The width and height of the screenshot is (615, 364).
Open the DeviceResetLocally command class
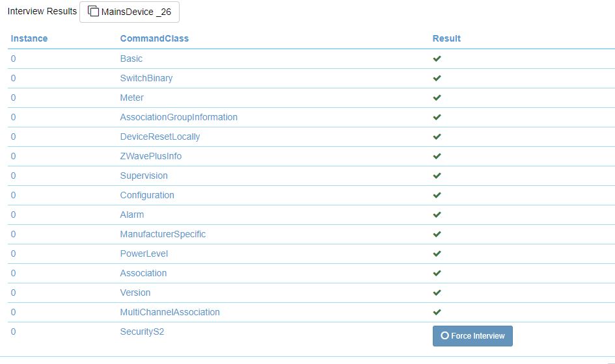point(159,136)
